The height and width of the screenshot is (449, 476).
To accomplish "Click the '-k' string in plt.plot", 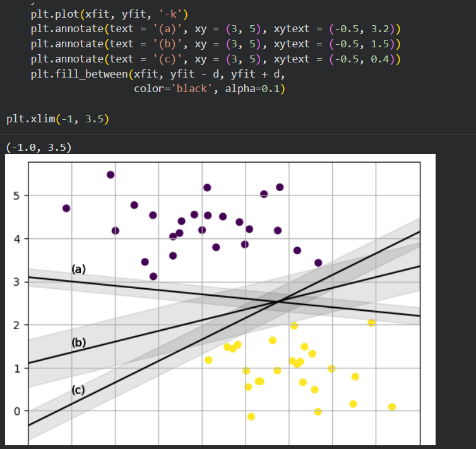I will click(170, 15).
